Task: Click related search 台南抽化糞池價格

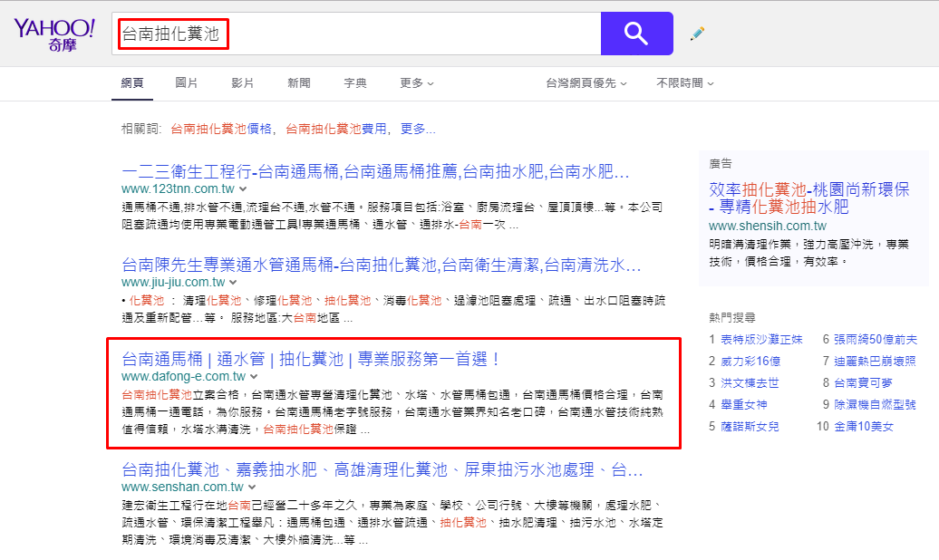Action: [x=221, y=129]
